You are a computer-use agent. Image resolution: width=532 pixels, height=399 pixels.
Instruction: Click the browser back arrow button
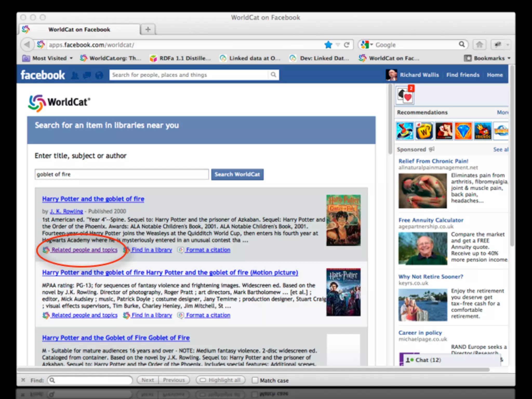(27, 45)
